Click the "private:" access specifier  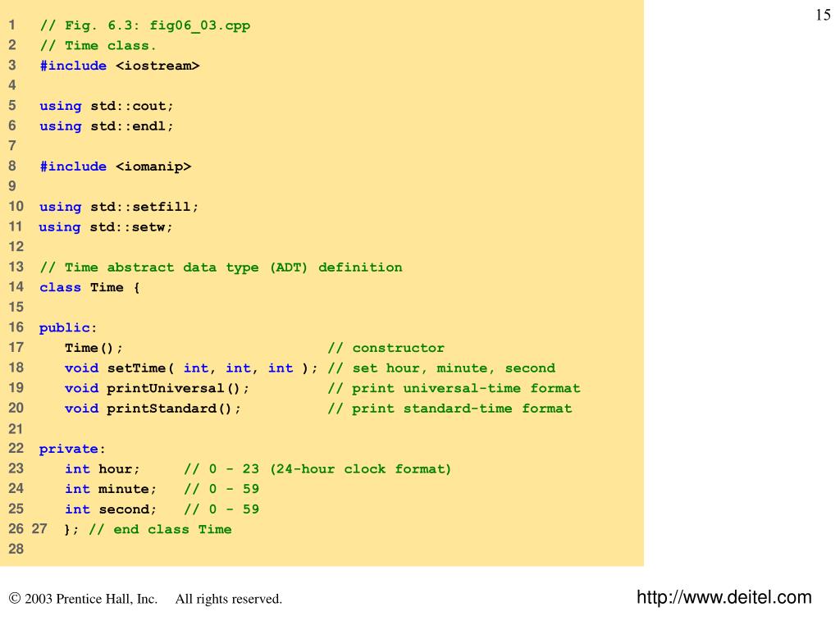pyautogui.click(x=72, y=449)
